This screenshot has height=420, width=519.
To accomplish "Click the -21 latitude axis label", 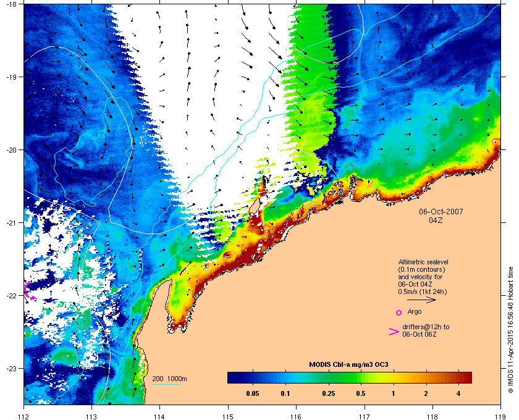I will [12, 222].
